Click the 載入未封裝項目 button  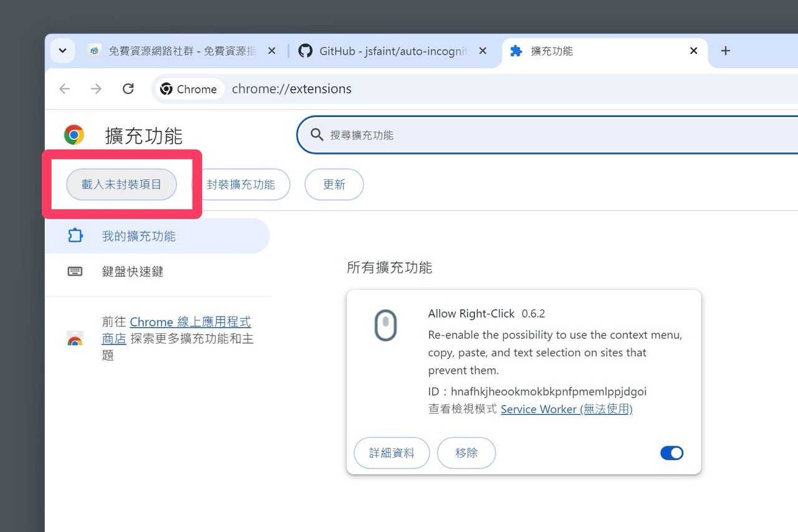122,184
